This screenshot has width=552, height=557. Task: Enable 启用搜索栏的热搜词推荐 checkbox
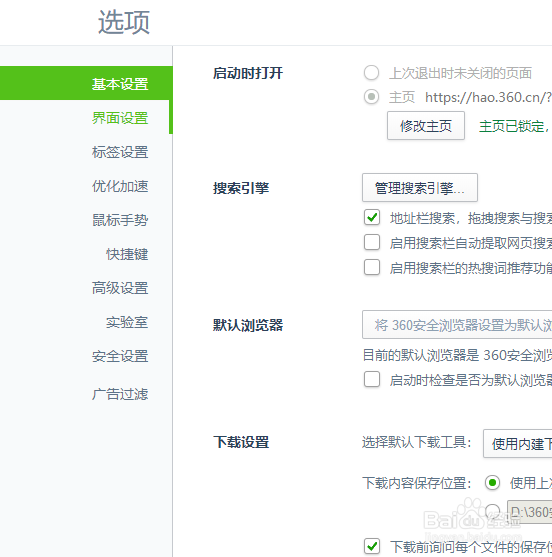[372, 267]
